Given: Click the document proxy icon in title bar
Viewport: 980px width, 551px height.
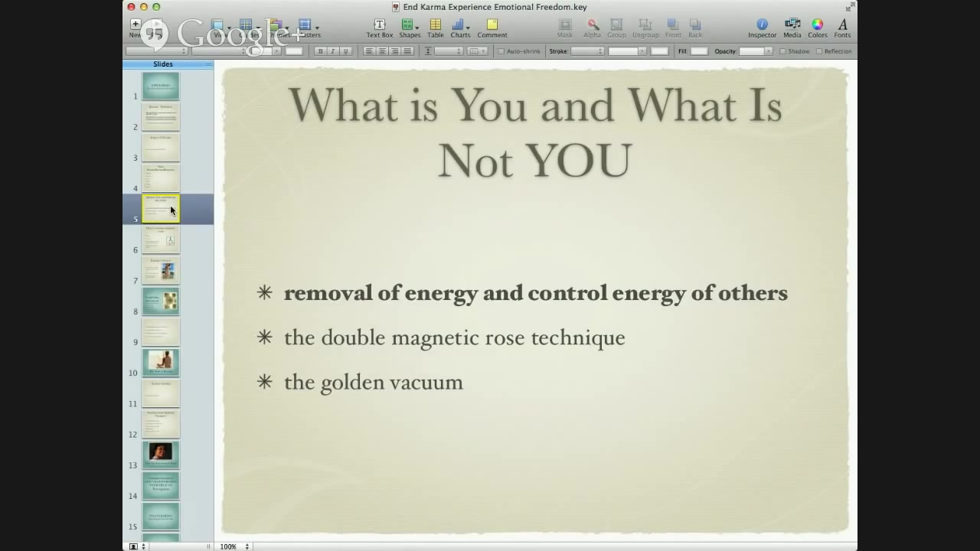Looking at the screenshot, I should [x=396, y=7].
